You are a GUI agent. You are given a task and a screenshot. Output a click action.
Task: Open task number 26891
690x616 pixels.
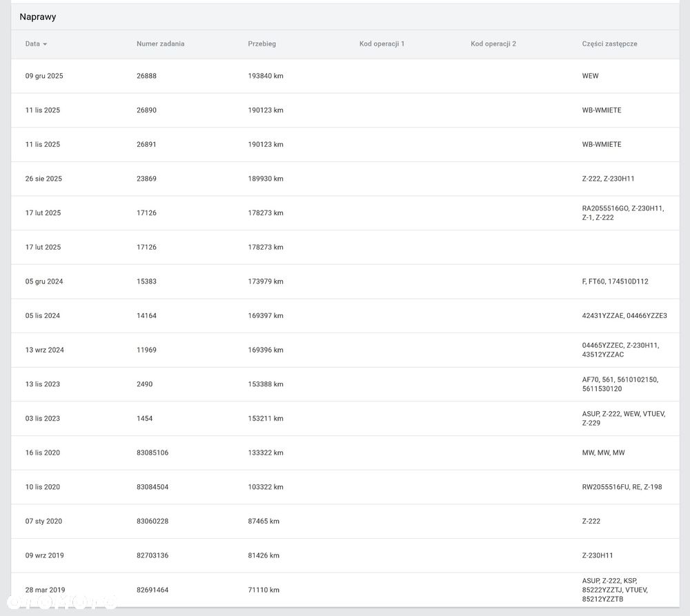146,144
